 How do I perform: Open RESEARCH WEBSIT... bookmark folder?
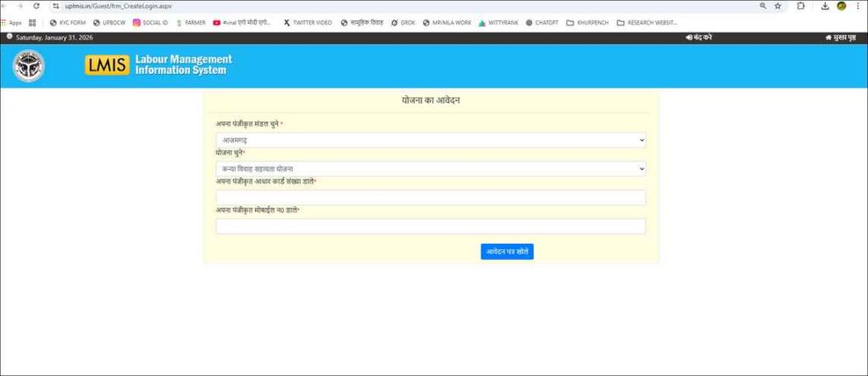[x=647, y=23]
